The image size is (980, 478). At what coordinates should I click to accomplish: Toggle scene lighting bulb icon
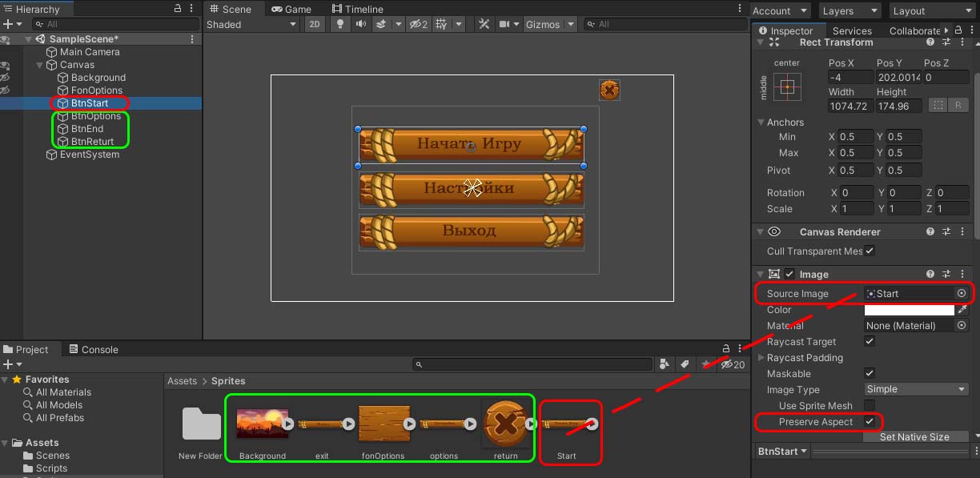(x=339, y=24)
